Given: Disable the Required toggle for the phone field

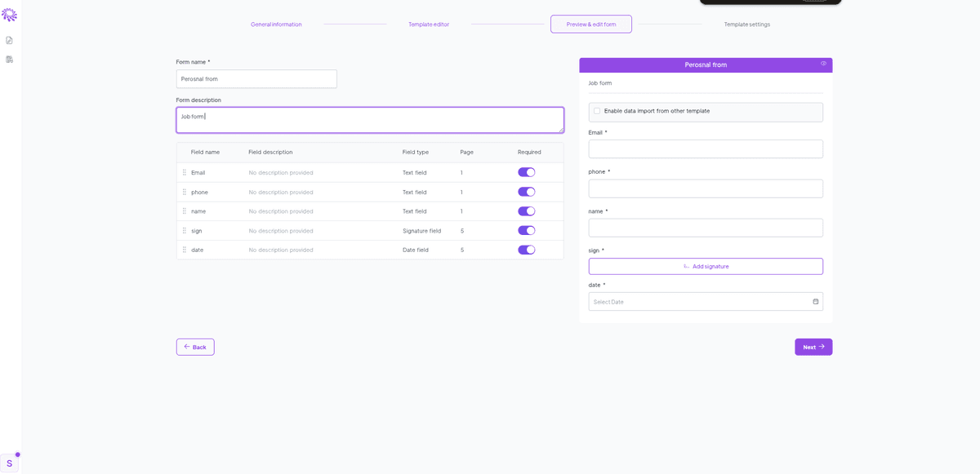Looking at the screenshot, I should point(527,191).
